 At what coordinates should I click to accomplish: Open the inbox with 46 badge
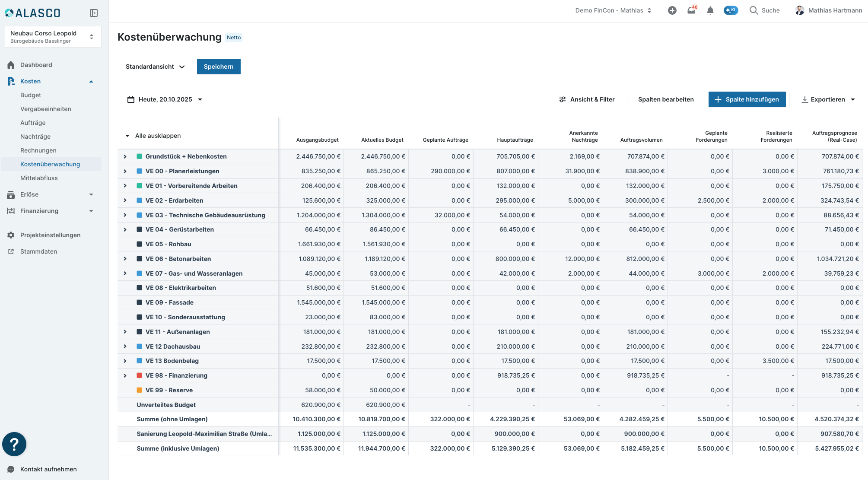click(691, 10)
